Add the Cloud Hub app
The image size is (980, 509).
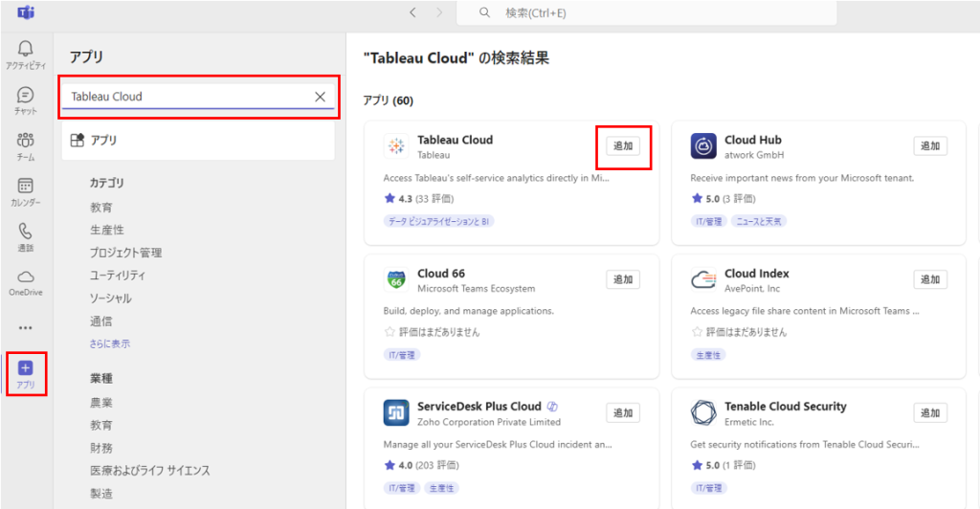coord(929,146)
